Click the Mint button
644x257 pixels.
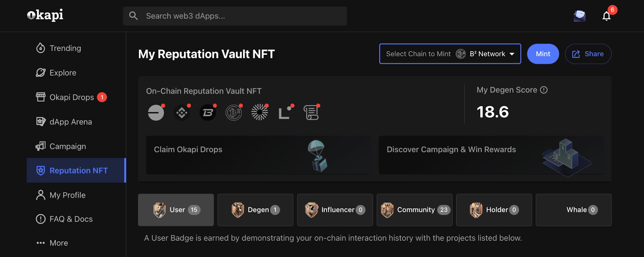coord(543,54)
